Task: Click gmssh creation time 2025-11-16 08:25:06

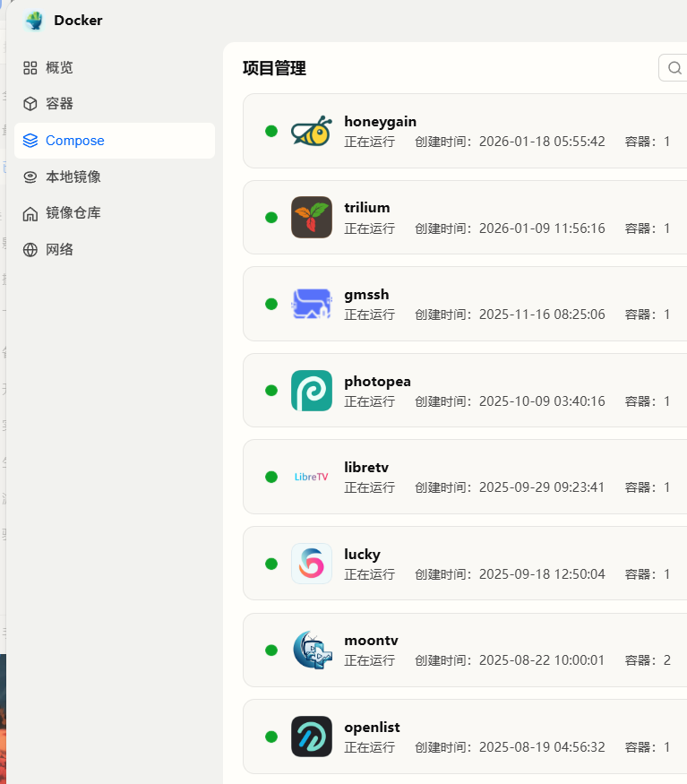Action: [x=542, y=314]
